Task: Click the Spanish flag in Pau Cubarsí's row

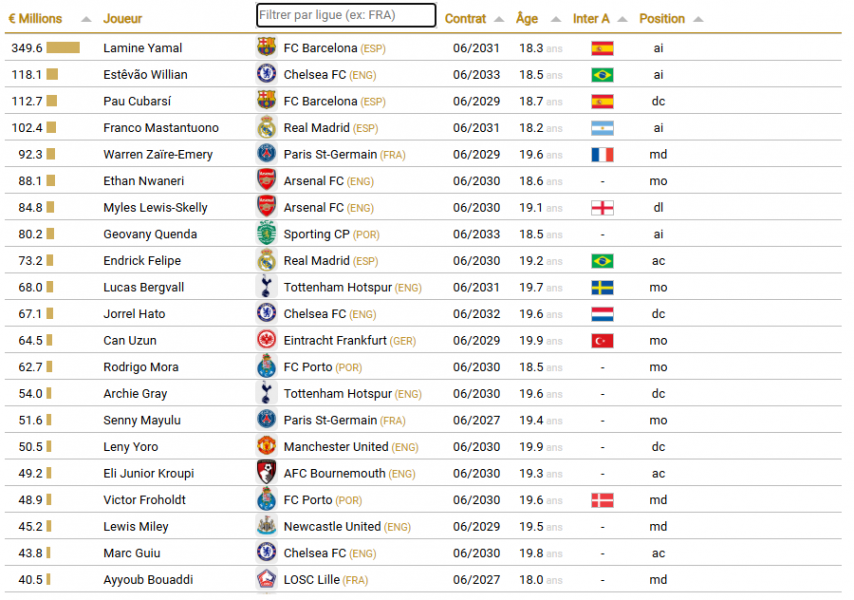Action: click(600, 101)
